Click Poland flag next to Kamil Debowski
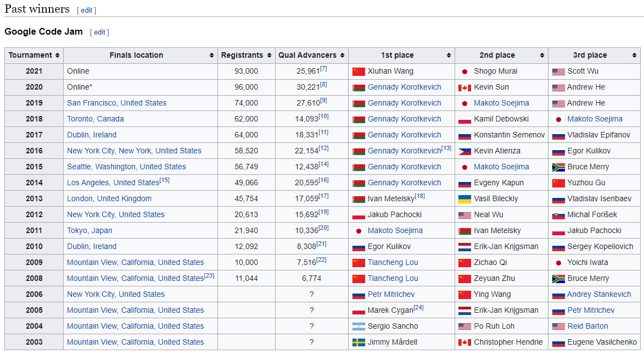 464,119
